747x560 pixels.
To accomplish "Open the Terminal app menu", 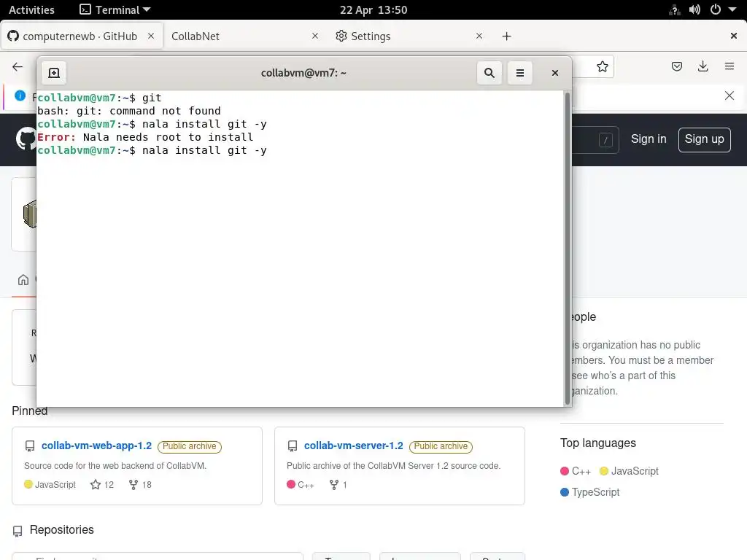I will 115,10.
